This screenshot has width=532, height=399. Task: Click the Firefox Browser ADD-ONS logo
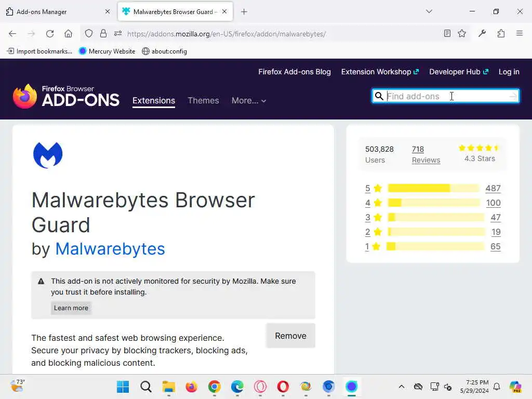click(x=66, y=96)
